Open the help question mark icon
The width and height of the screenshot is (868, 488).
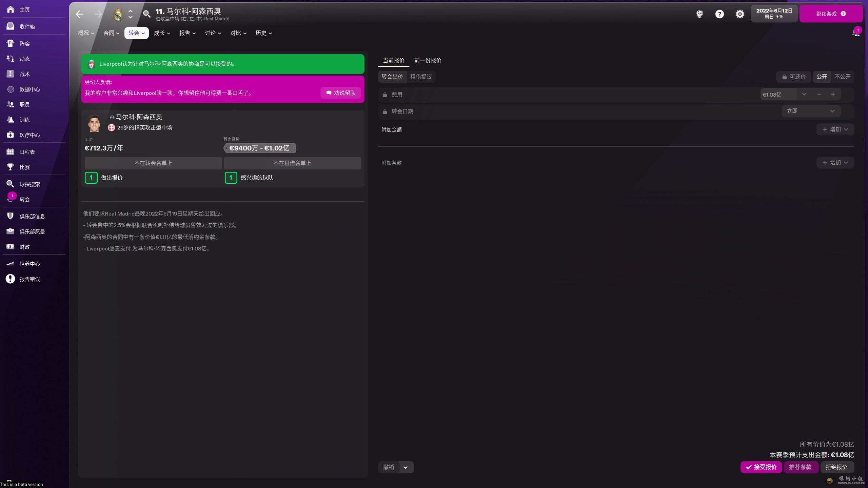tap(719, 14)
